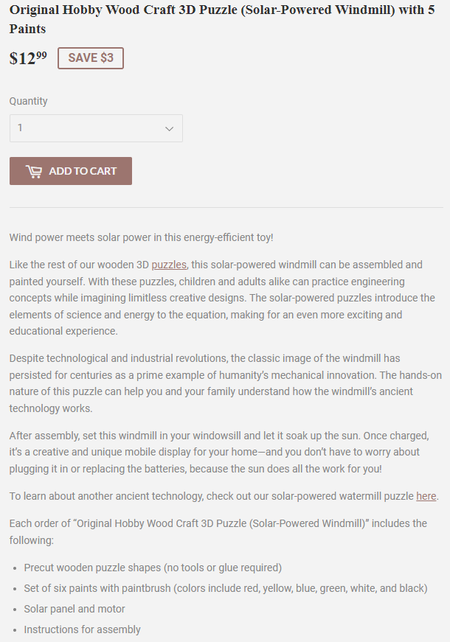Click the Set of six paints bullet
450x642 pixels.
coord(226,588)
